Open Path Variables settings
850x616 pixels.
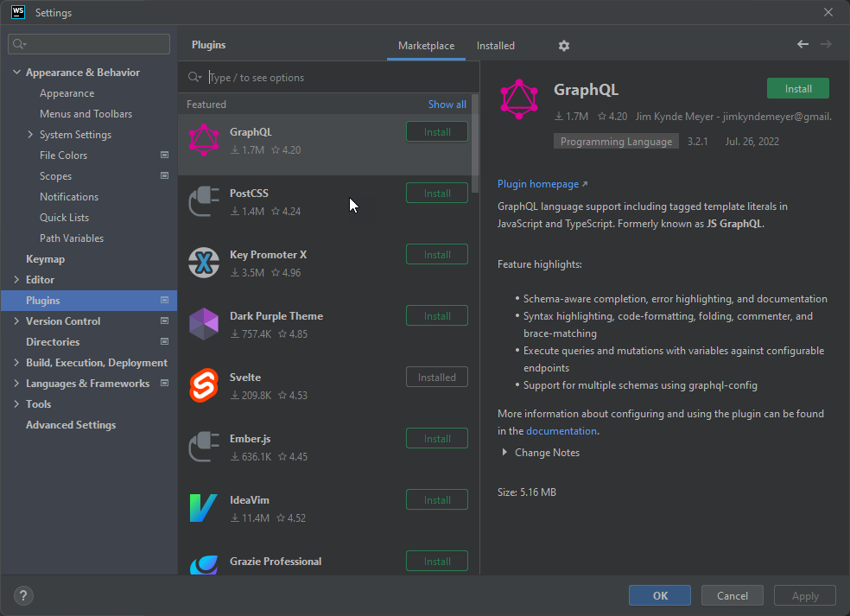tap(72, 238)
